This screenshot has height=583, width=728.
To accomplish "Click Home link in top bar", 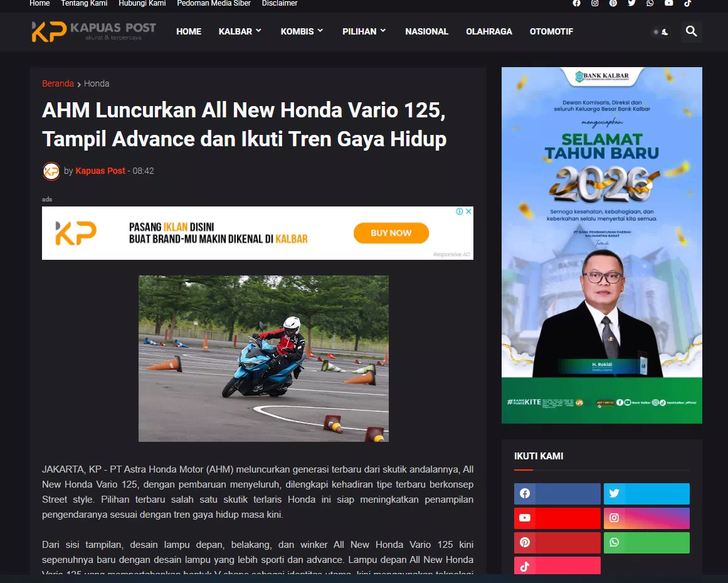I will [x=40, y=3].
